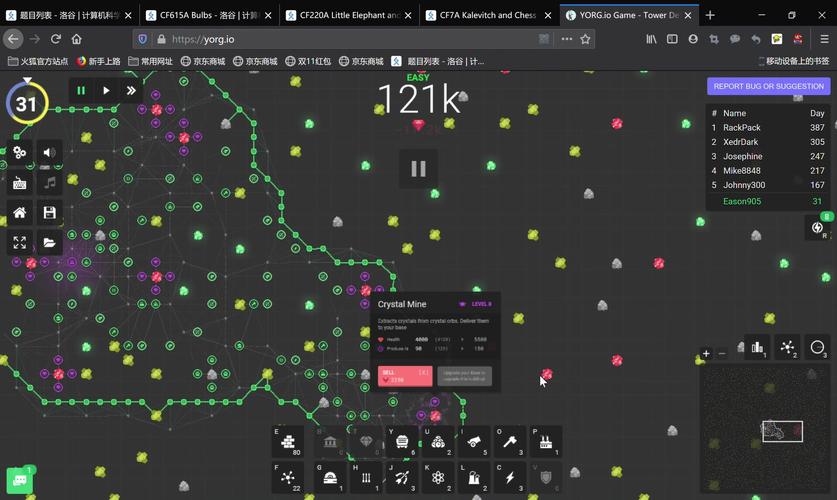837x500 pixels.
Task: Open the chat bubble button
Action: pyautogui.click(x=20, y=480)
